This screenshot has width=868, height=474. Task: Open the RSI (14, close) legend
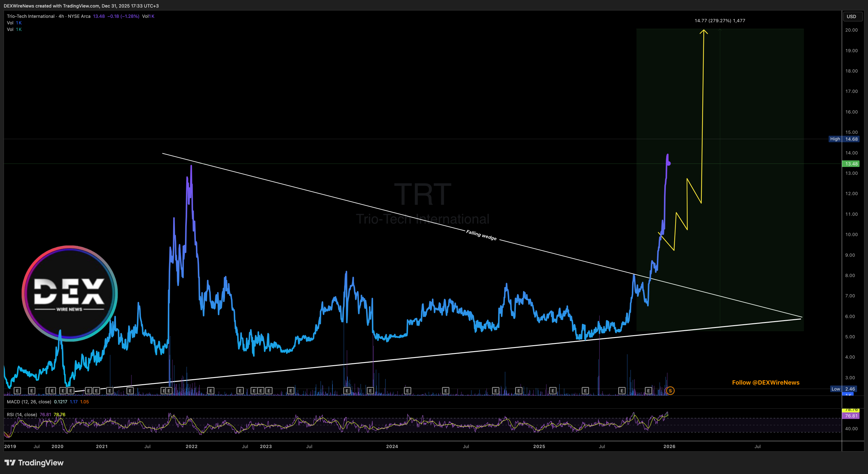tap(22, 414)
